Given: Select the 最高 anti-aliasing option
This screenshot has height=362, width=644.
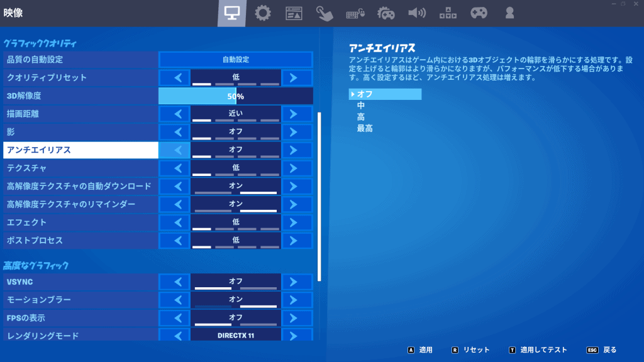Looking at the screenshot, I should tap(365, 128).
